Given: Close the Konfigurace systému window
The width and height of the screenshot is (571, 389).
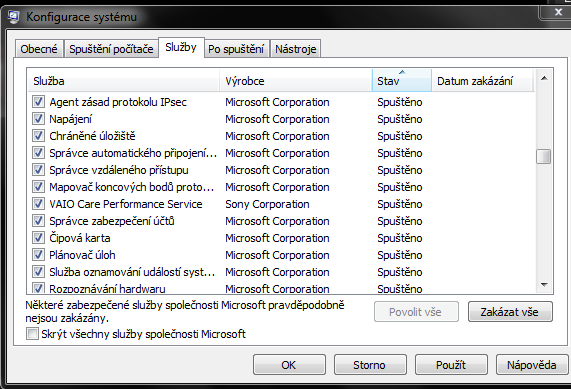Looking at the screenshot, I should (x=558, y=12).
